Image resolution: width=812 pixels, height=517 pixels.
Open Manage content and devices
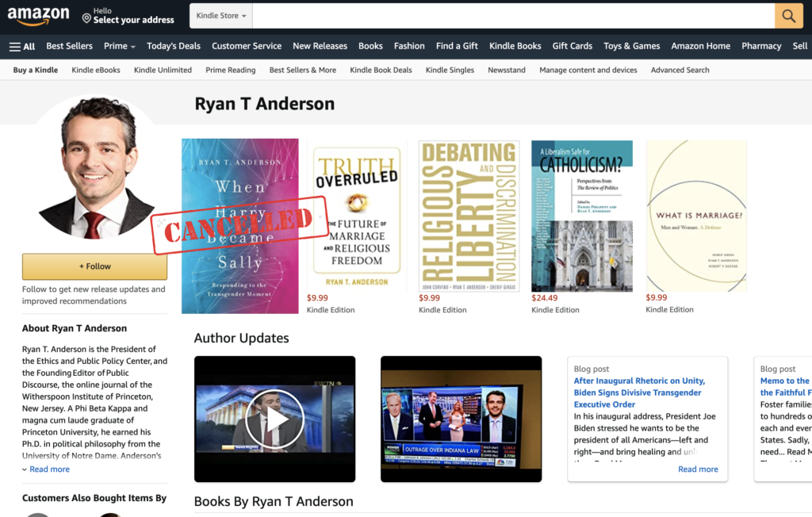tap(588, 70)
